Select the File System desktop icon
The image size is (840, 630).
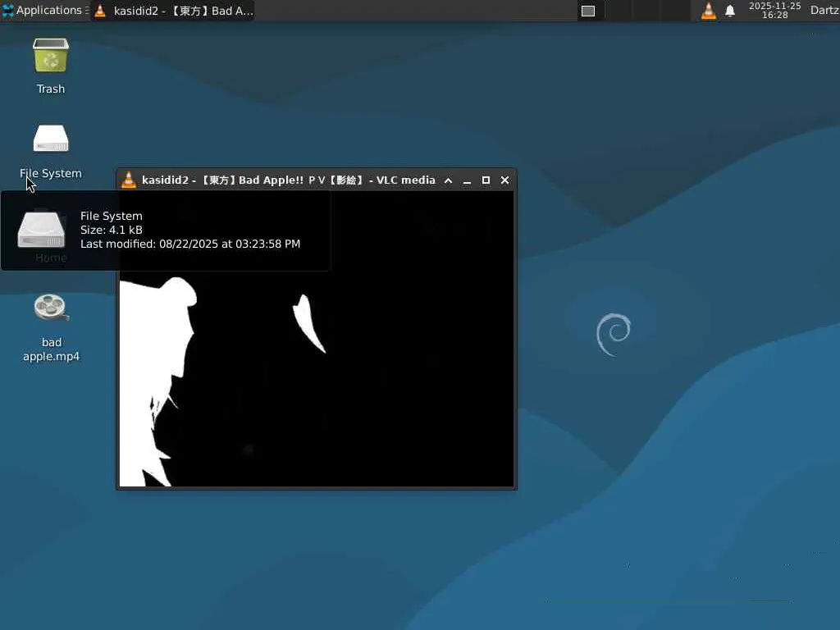click(x=51, y=139)
